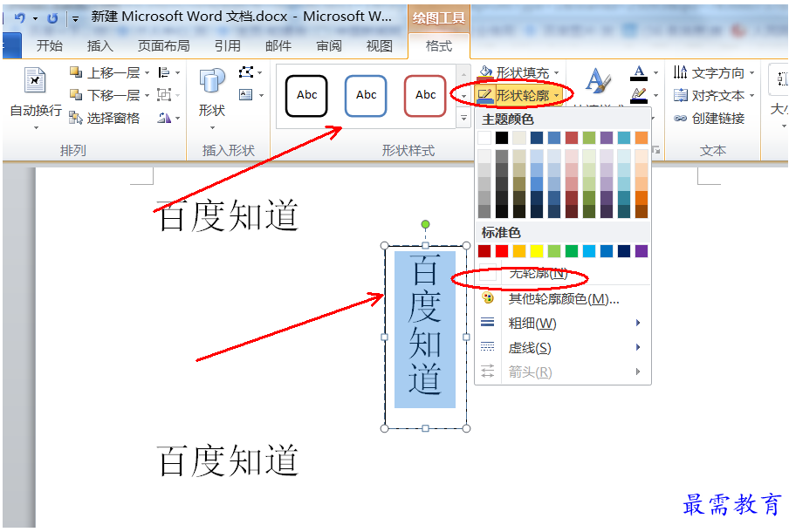Switch to the 插入 tab
Image resolution: width=789 pixels, height=532 pixels.
(x=100, y=46)
